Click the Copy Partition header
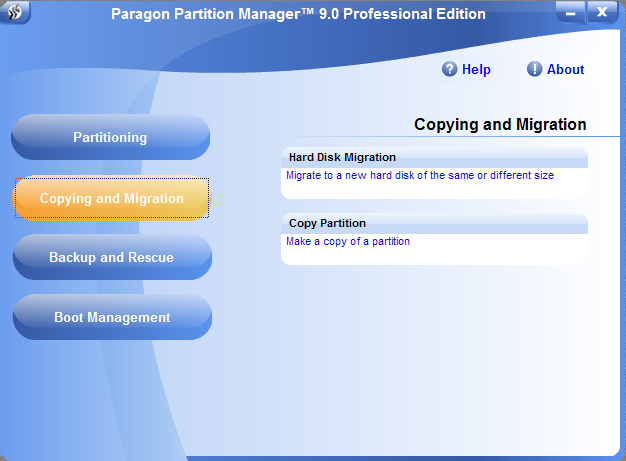 [328, 223]
